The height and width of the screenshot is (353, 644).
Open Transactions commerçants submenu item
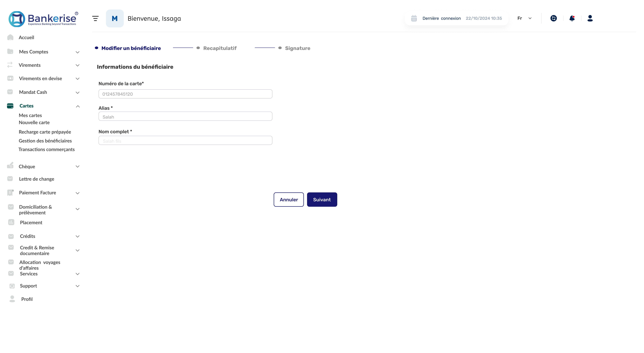click(47, 149)
